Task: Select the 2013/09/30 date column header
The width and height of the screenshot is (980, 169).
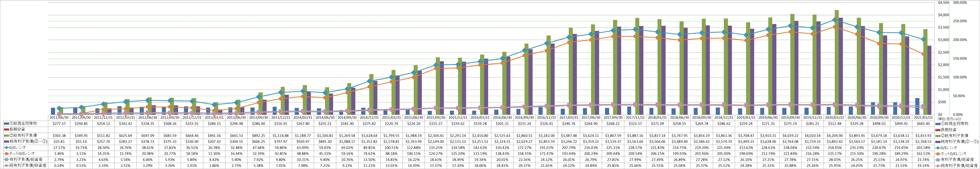Action: click(258, 118)
